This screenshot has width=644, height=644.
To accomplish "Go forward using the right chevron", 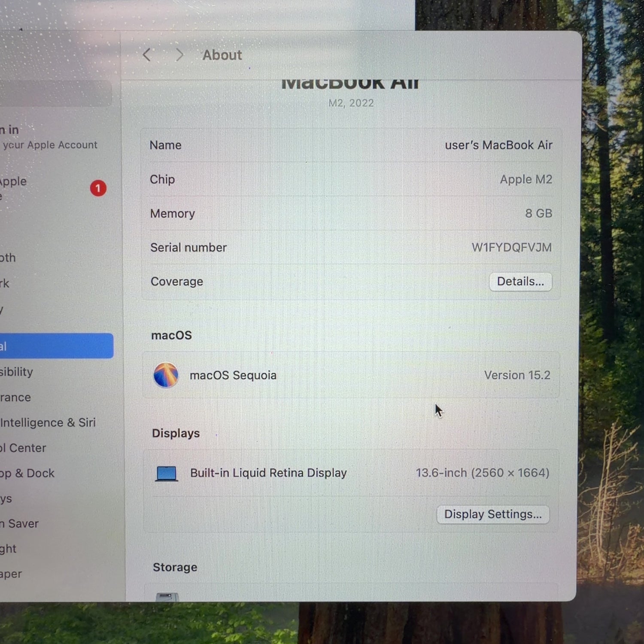I will [x=179, y=55].
